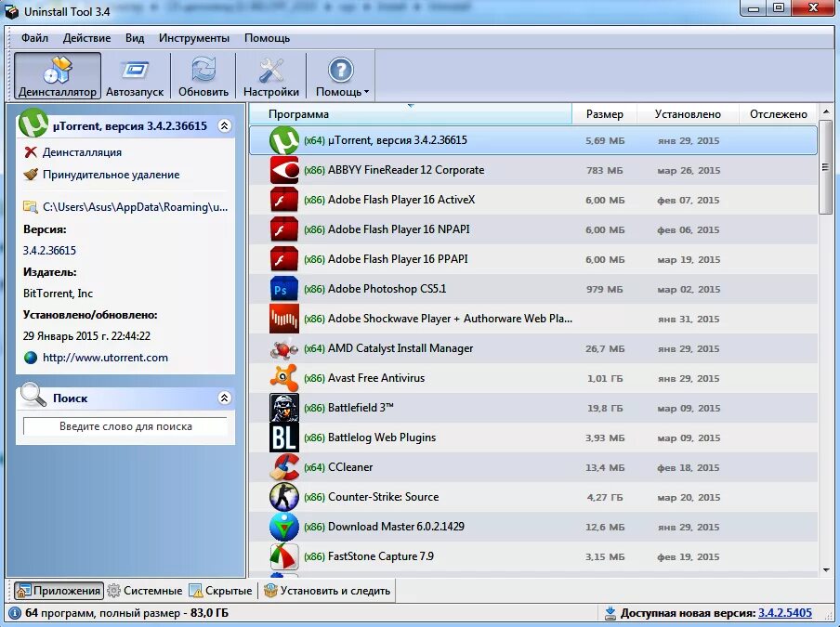The image size is (840, 627).
Task: Click the program list scroll down arrow
Action: click(x=825, y=570)
